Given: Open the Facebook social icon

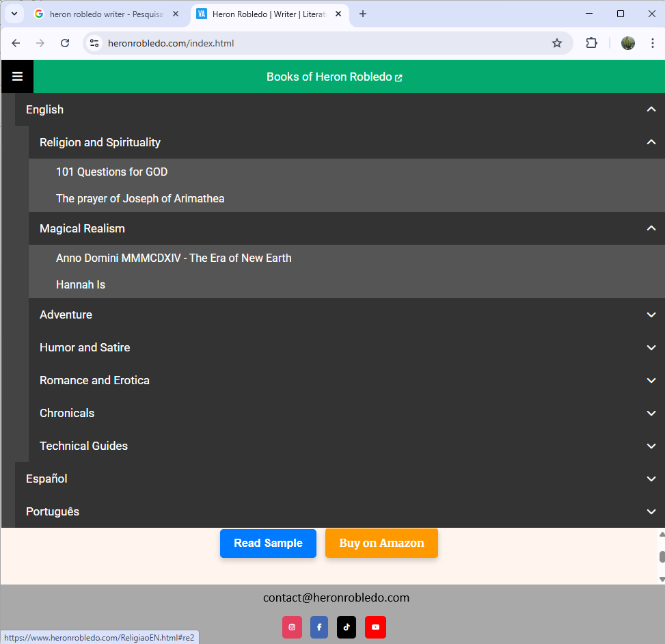Looking at the screenshot, I should (x=319, y=627).
